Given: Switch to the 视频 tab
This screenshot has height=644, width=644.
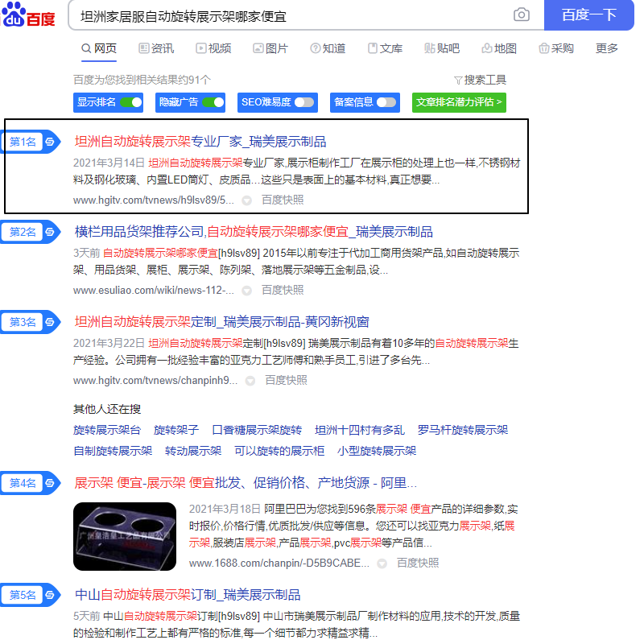Looking at the screenshot, I should (x=213, y=48).
